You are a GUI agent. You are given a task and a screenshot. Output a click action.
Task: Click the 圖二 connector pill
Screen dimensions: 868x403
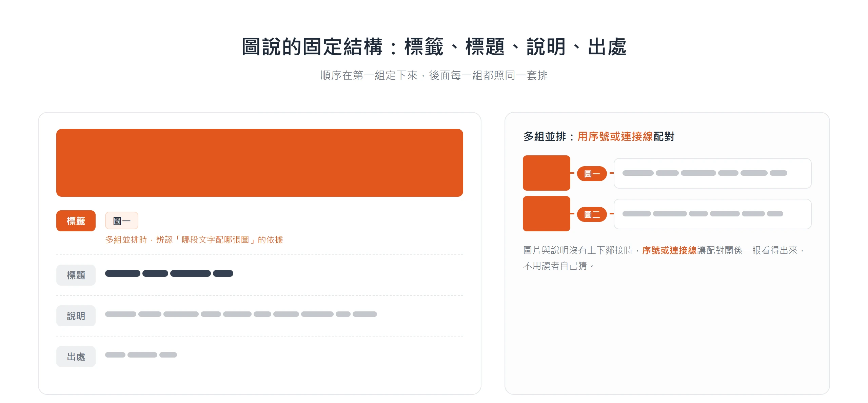[592, 214]
